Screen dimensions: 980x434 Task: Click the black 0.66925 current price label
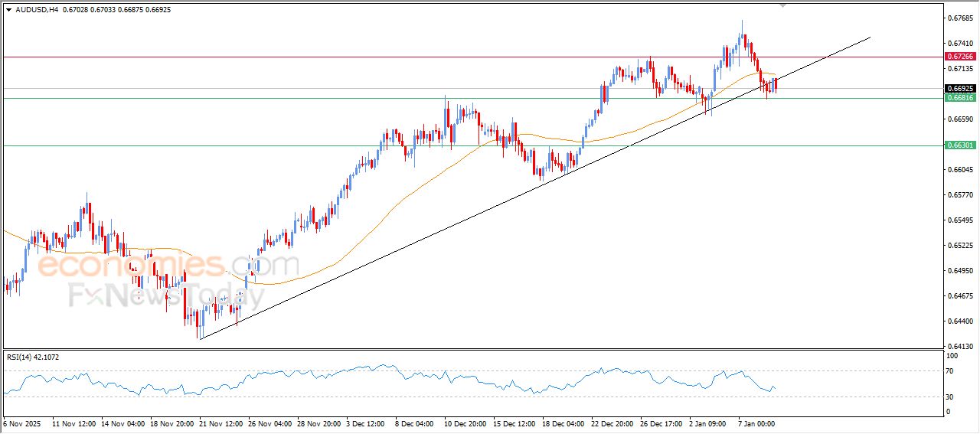tap(960, 89)
